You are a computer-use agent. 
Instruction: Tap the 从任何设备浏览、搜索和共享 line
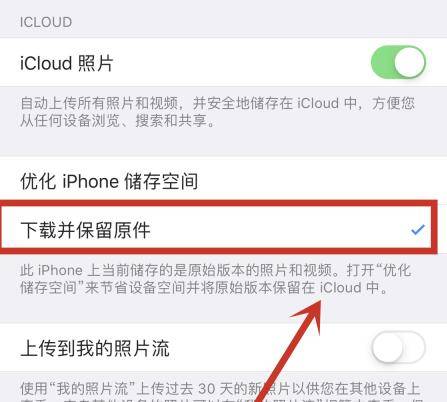coord(117,120)
